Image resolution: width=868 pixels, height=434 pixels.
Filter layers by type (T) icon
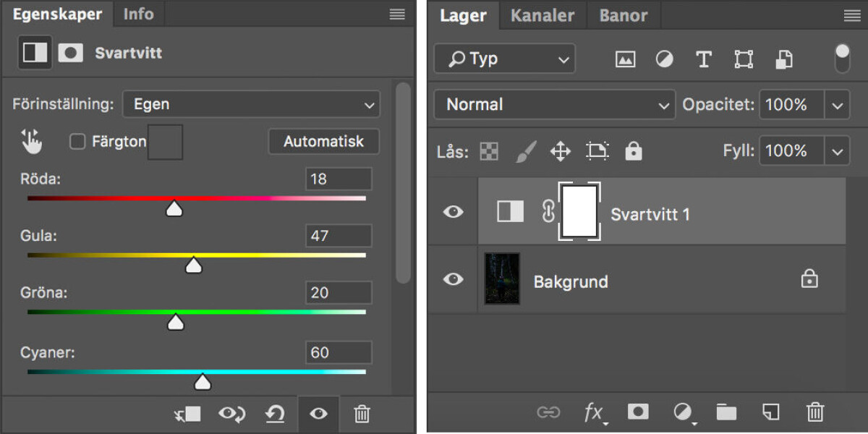click(x=703, y=59)
